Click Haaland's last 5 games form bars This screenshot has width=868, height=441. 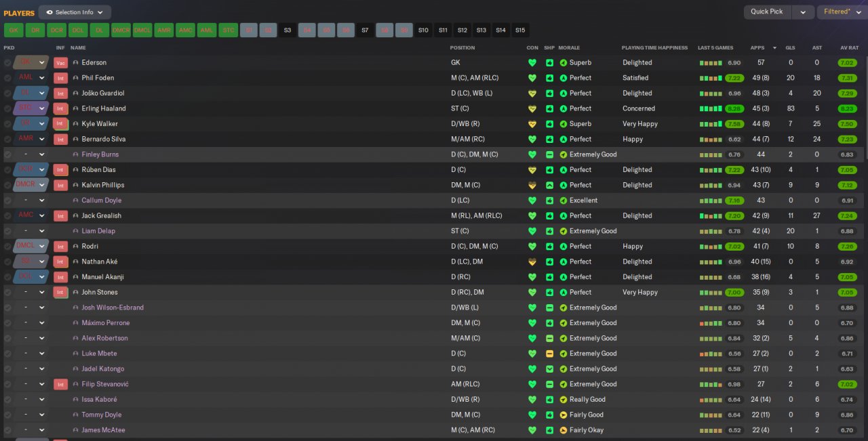coord(711,108)
